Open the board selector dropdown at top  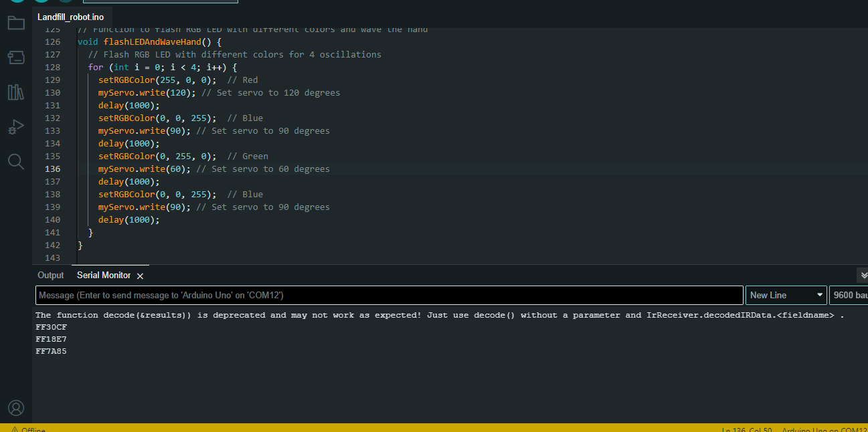(161, 2)
